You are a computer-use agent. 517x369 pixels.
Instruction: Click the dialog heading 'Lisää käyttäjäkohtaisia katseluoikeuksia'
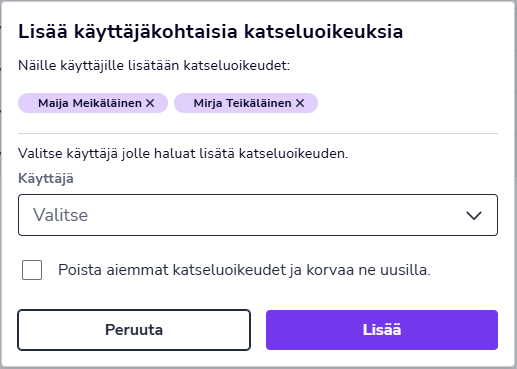click(210, 32)
